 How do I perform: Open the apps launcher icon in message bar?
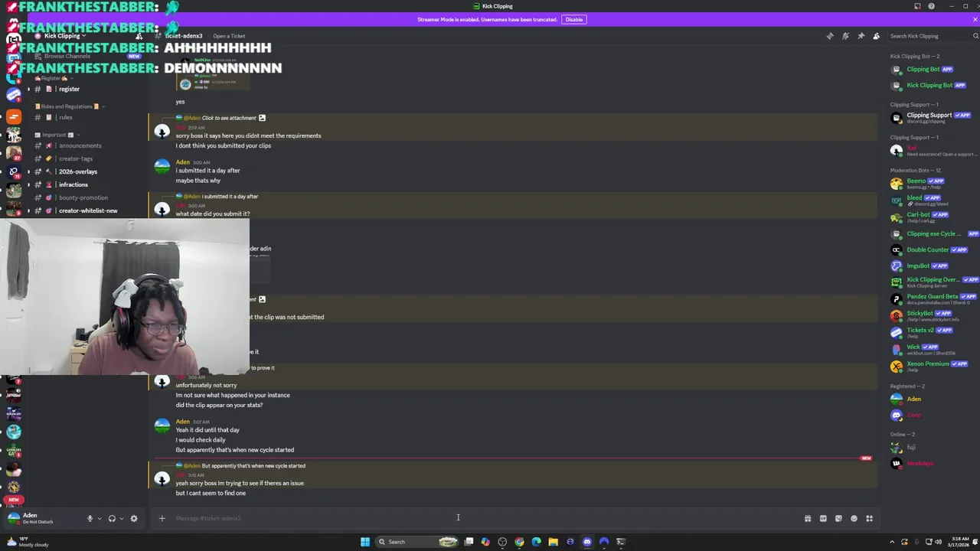pyautogui.click(x=869, y=519)
